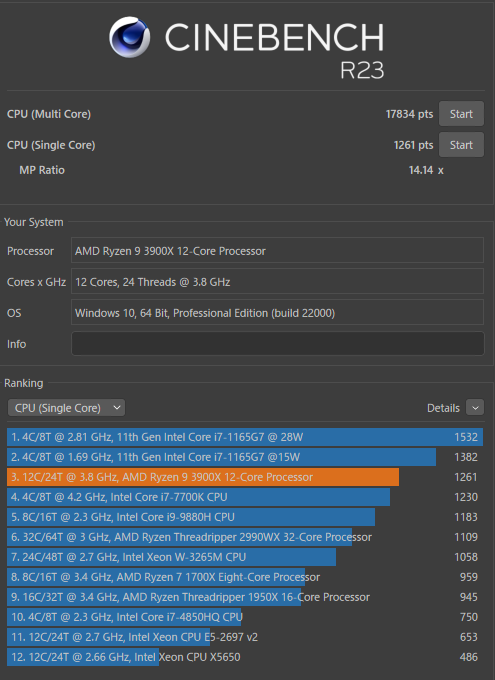Select ranking row 6 Threadripper 2990WX
This screenshot has width=495, height=680.
[x=245, y=537]
